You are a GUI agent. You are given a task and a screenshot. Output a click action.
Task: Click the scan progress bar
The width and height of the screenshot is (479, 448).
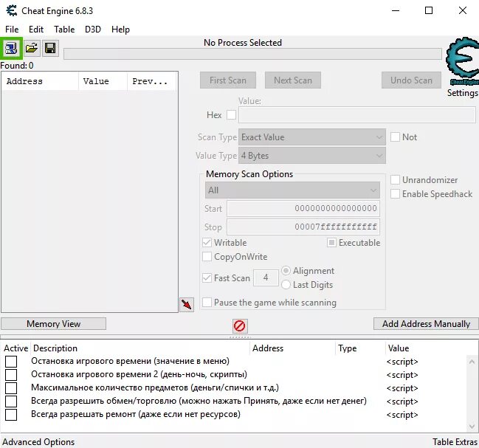click(x=252, y=54)
